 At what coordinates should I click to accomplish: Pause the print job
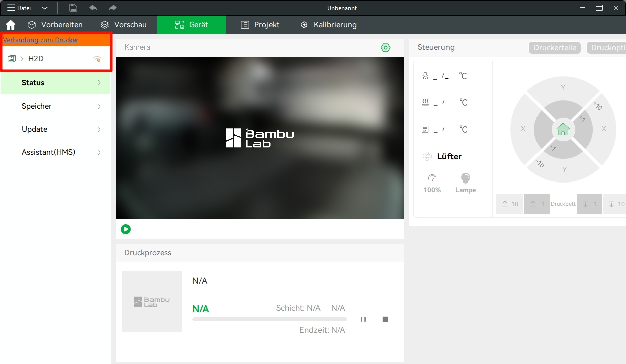(363, 319)
